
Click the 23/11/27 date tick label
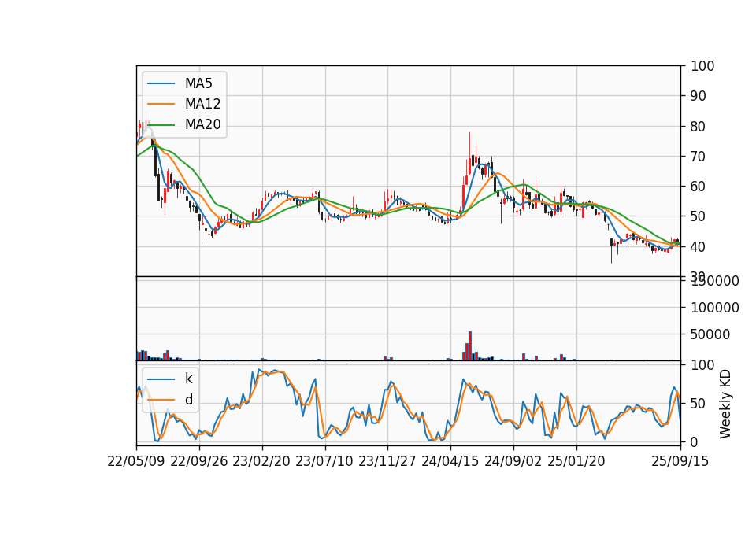[387, 461]
